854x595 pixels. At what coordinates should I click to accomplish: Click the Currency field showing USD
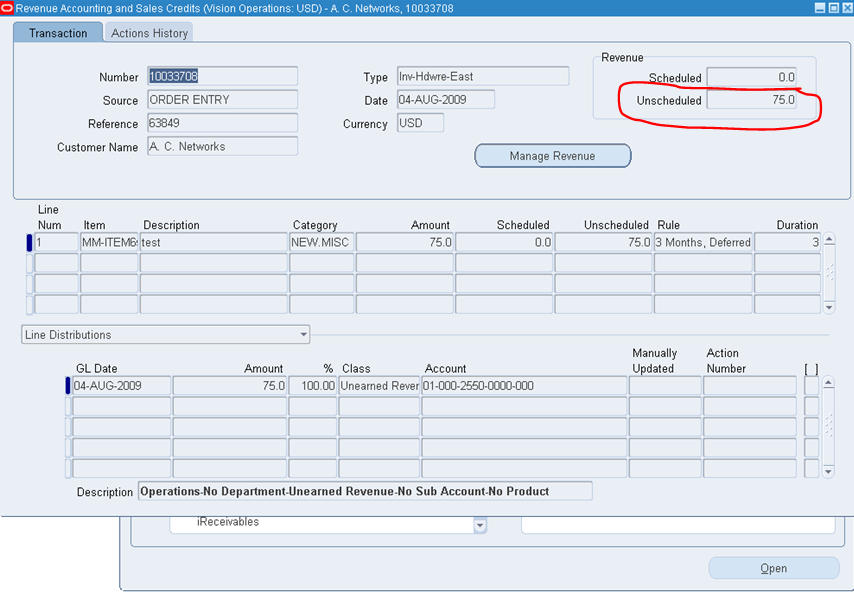pos(419,124)
